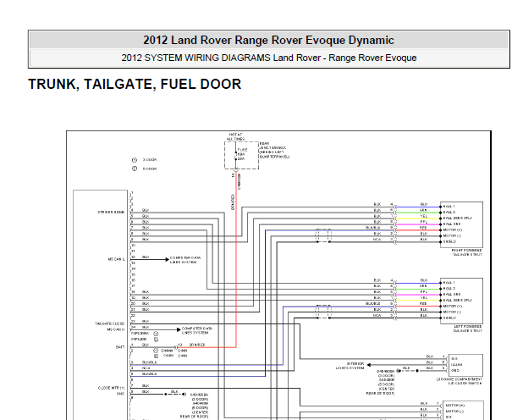Click the 'BATT' pin label
Image resolution: width=512 pixels, height=420 pixels.
point(120,347)
